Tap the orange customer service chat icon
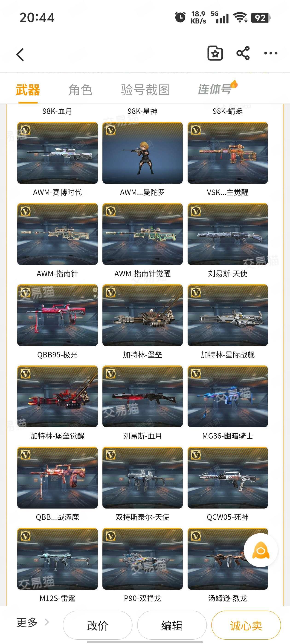The width and height of the screenshot is (290, 644). 261,550
